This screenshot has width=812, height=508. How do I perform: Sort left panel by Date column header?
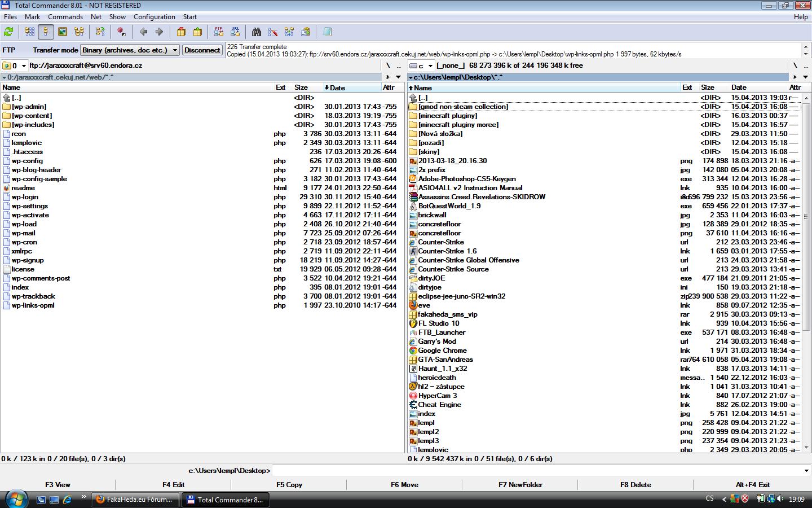point(352,87)
